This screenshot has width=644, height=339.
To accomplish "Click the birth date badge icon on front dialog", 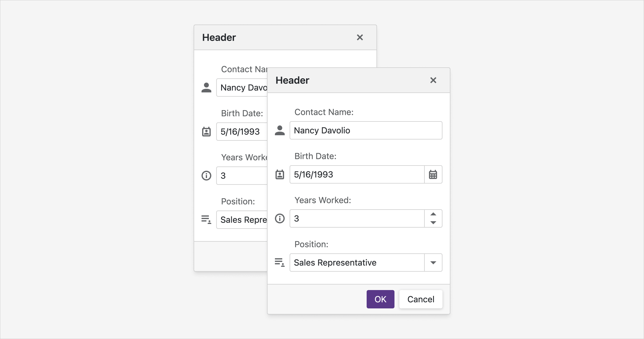I will point(280,174).
